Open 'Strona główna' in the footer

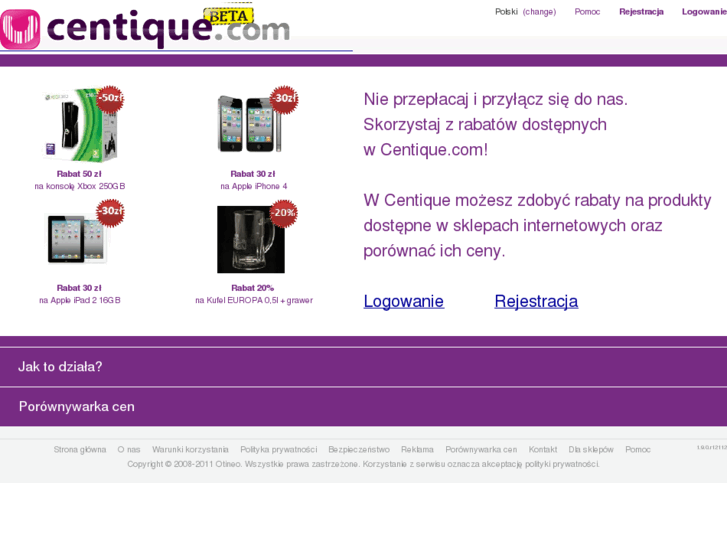(80, 449)
